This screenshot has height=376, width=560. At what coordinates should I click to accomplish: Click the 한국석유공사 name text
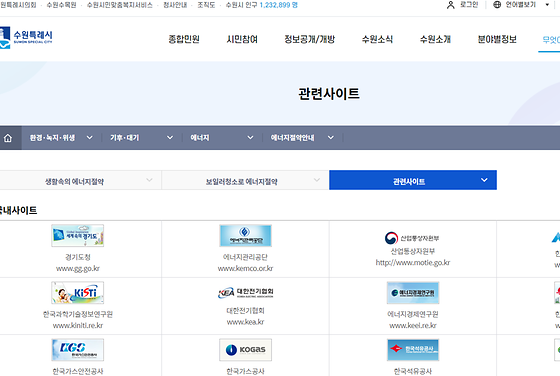pyautogui.click(x=413, y=371)
